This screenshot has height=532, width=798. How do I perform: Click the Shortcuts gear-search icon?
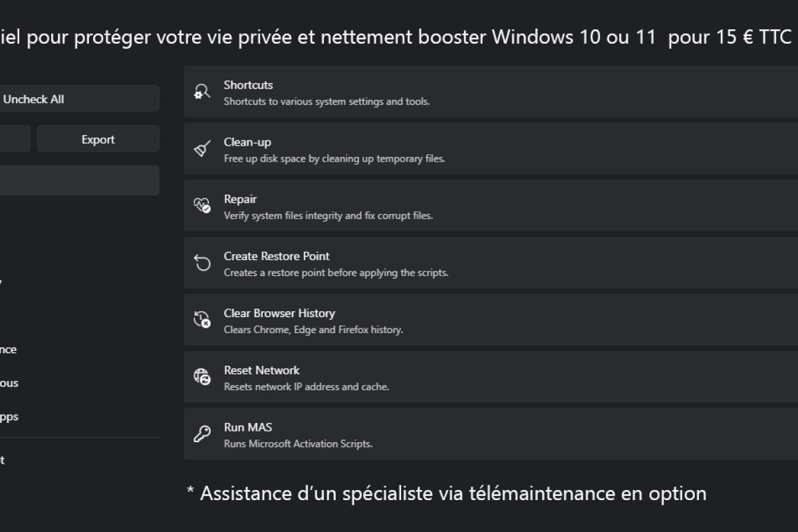202,92
